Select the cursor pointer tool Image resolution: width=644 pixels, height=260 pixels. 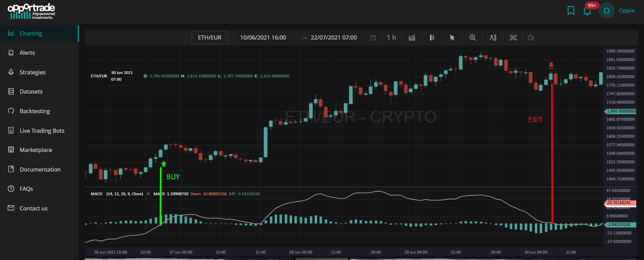pos(452,38)
